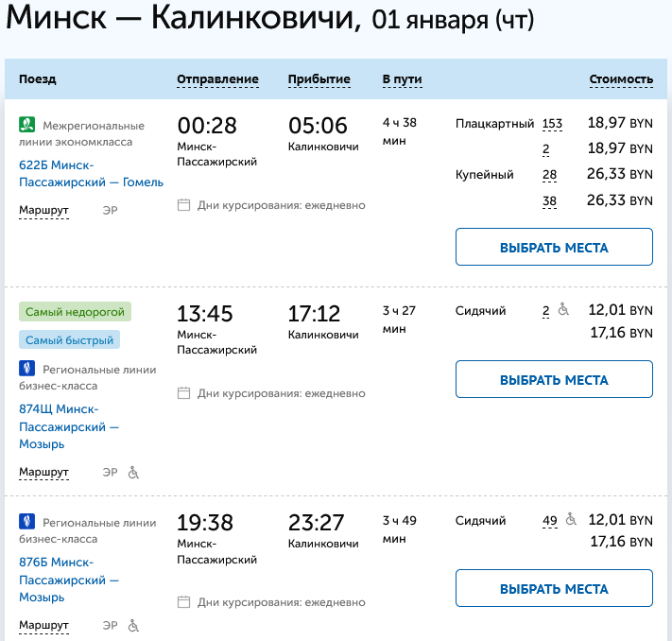Sort by Прибытие column header
The height and width of the screenshot is (641, 672).
coord(319,79)
